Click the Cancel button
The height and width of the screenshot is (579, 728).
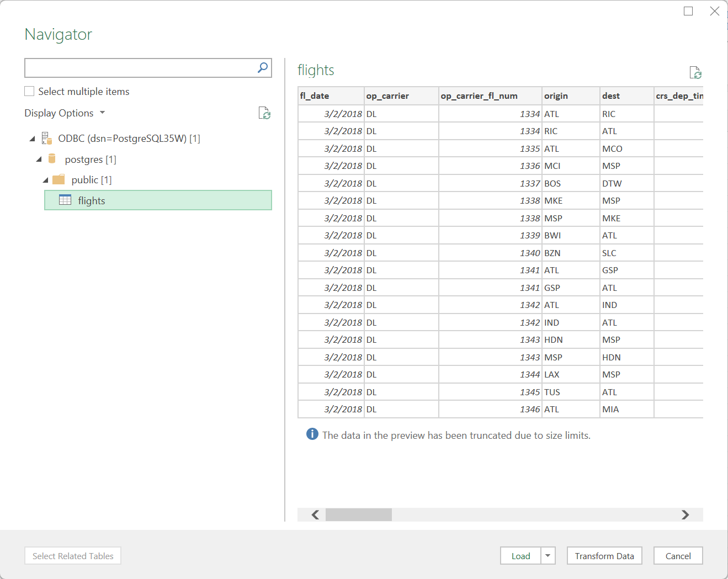[678, 556]
